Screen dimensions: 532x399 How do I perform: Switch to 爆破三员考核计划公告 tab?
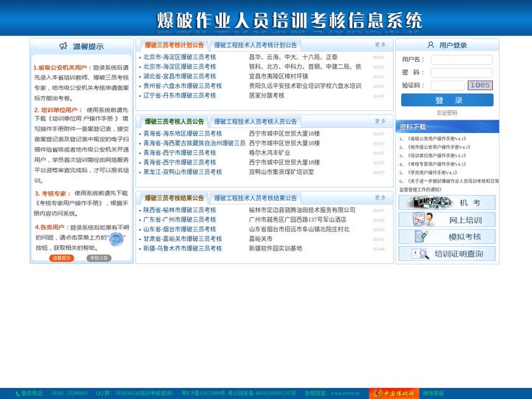[174, 45]
